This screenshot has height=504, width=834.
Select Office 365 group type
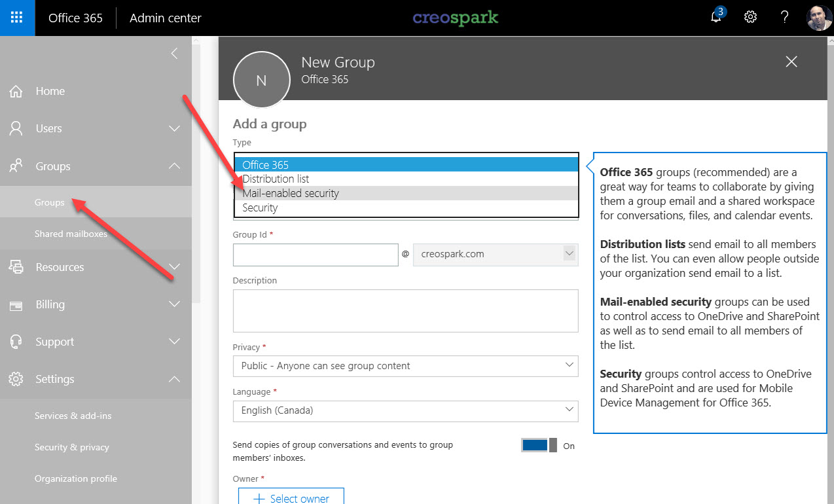(407, 164)
